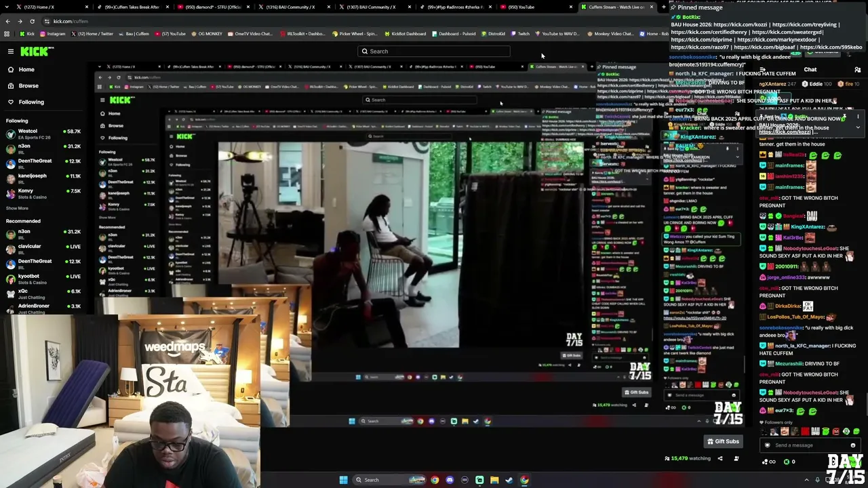Expand the Following list with Show More

[17, 208]
